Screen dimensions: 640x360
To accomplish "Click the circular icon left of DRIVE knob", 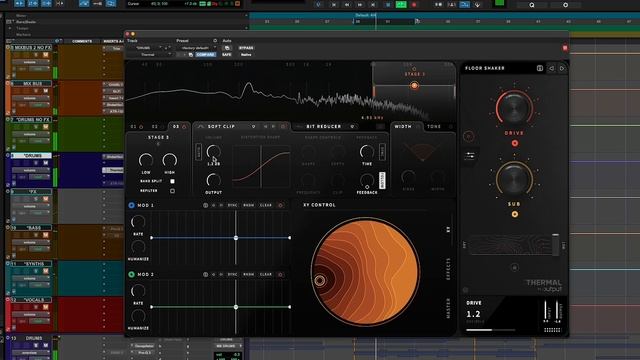I will (x=469, y=136).
